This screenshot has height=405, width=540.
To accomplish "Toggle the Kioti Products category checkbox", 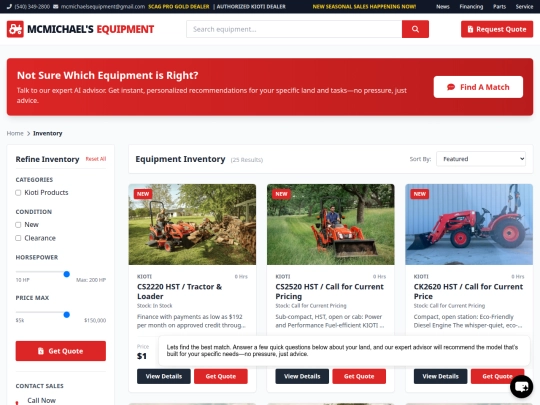I will coord(18,193).
